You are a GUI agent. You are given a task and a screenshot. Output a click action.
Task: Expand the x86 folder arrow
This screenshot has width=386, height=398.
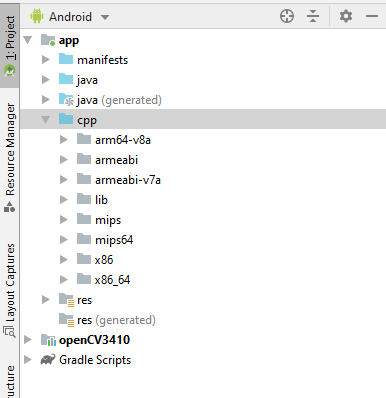(x=64, y=260)
